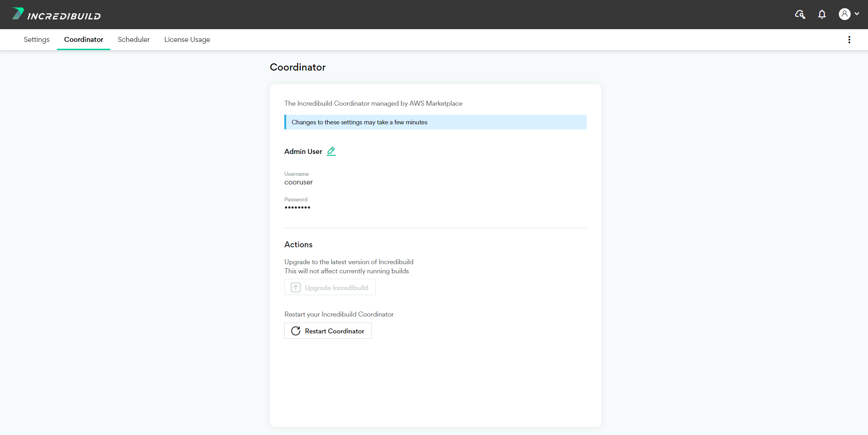The width and height of the screenshot is (868, 435).
Task: Click the Admin User section label
Action: [x=303, y=152]
